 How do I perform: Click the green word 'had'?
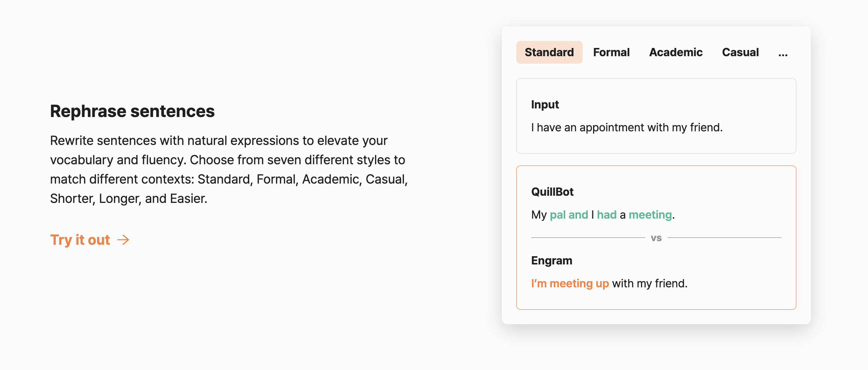[607, 215]
